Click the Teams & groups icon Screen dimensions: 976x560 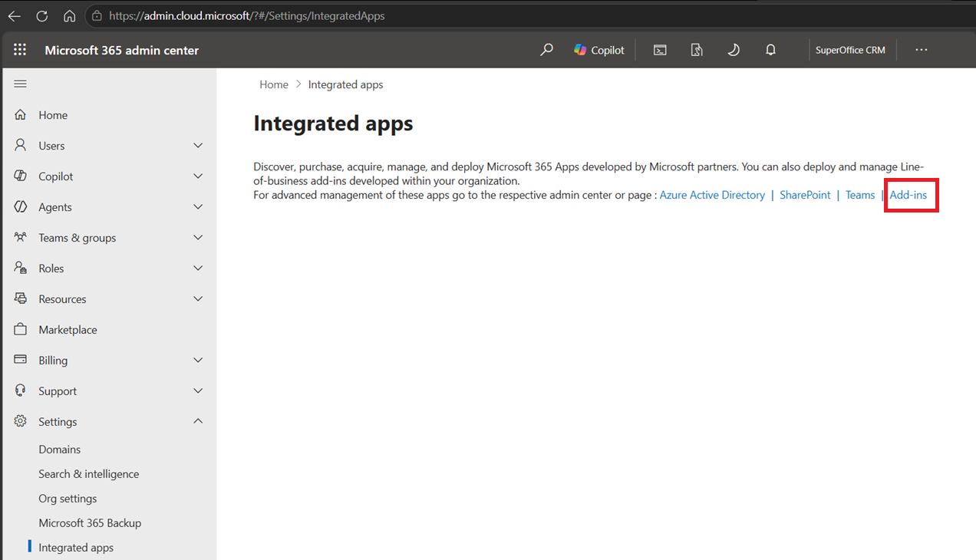point(21,237)
